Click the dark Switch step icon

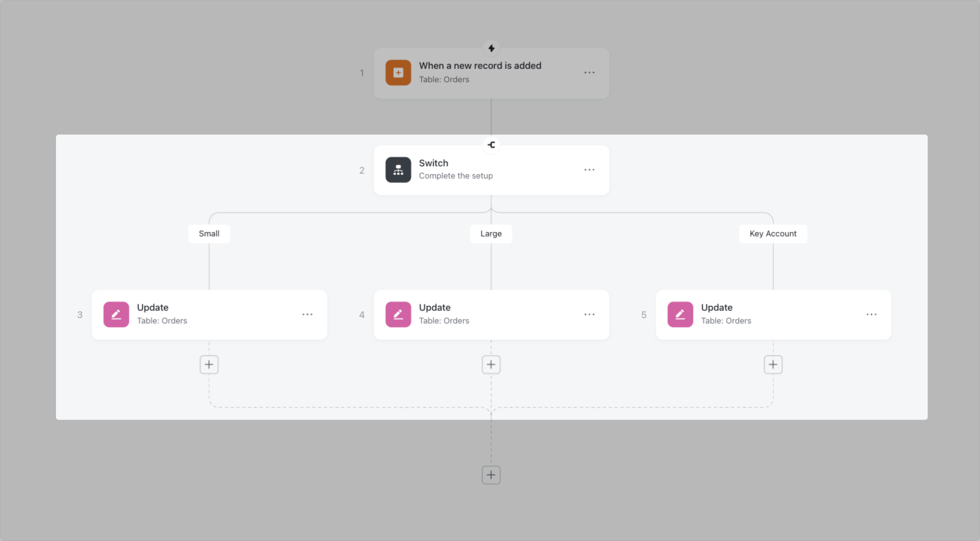(398, 170)
